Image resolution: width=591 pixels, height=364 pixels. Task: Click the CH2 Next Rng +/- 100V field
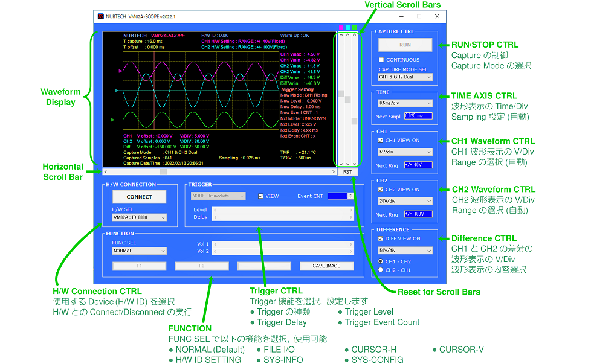(418, 214)
